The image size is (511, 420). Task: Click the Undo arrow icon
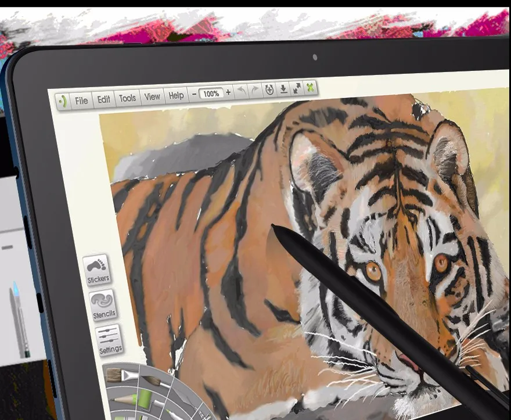242,90
